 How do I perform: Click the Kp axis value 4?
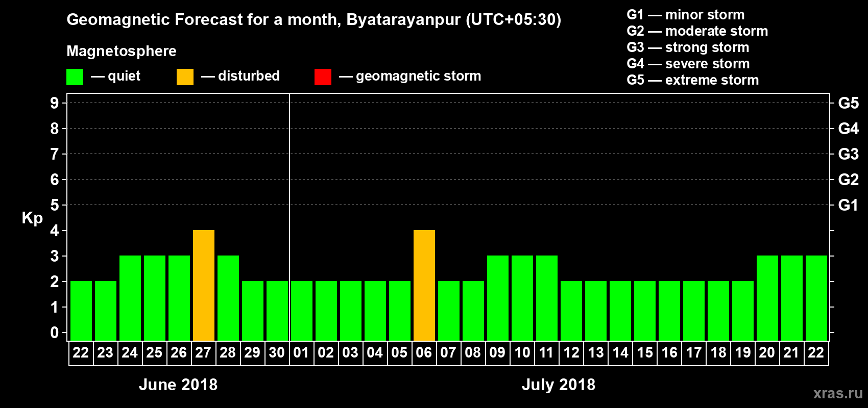55,231
